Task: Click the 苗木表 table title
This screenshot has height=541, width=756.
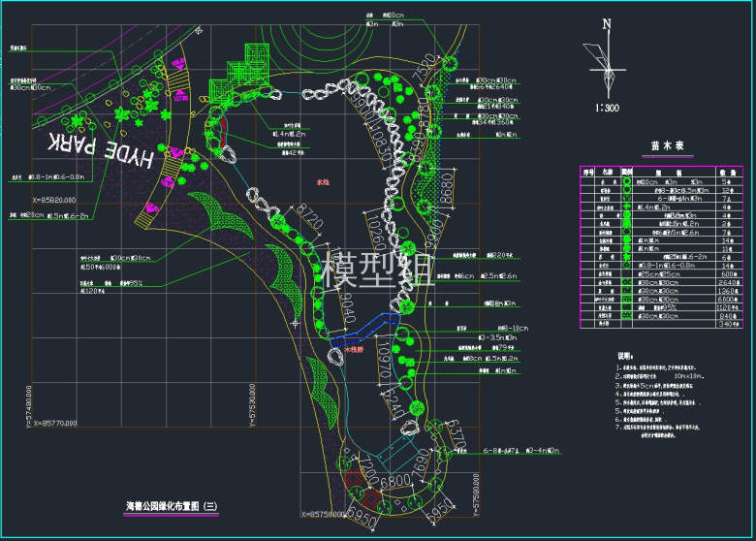Action: (x=667, y=146)
